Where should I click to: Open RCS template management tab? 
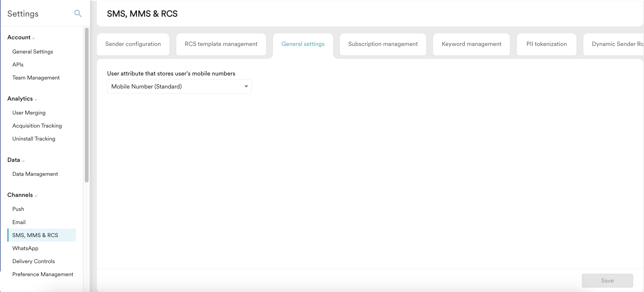[221, 44]
